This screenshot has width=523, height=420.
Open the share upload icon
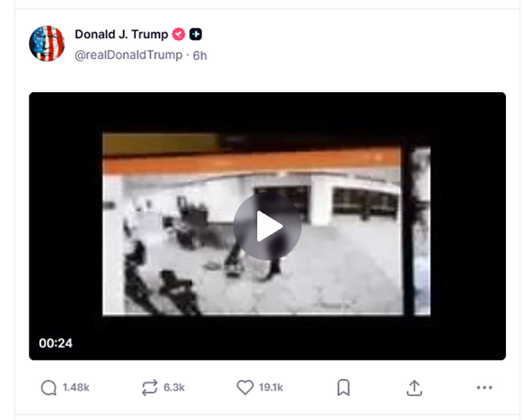tap(414, 387)
